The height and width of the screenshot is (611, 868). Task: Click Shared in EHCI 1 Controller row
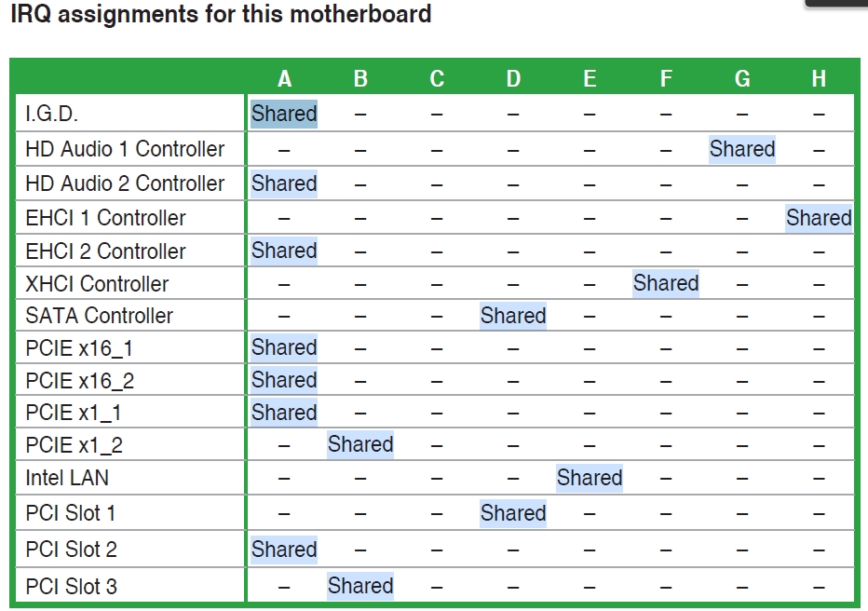[x=819, y=218]
